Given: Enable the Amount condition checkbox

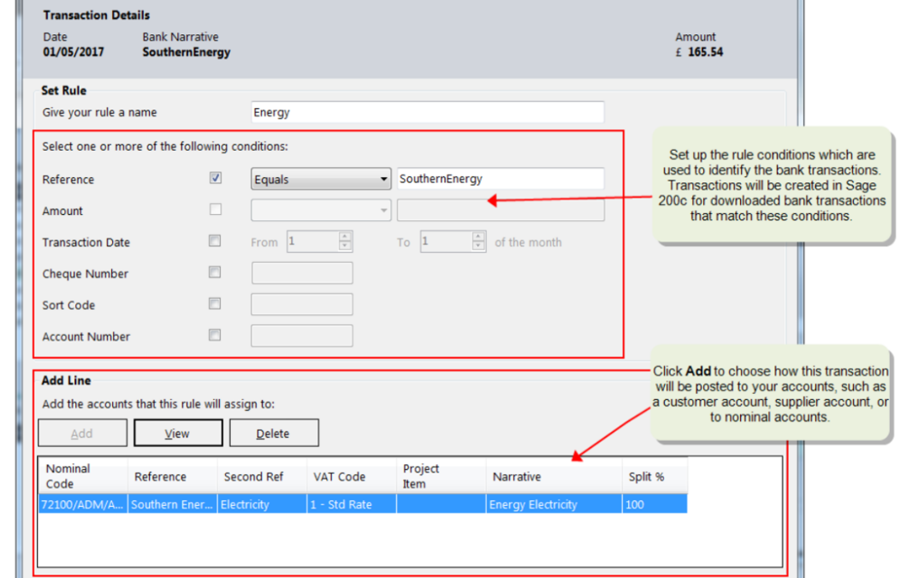Looking at the screenshot, I should tap(216, 210).
